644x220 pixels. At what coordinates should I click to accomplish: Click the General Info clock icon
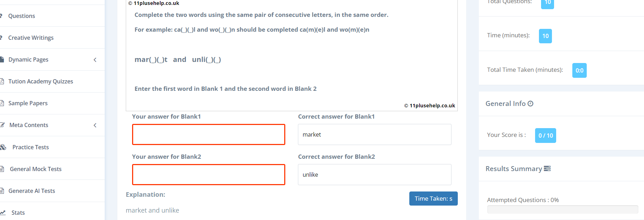531,103
